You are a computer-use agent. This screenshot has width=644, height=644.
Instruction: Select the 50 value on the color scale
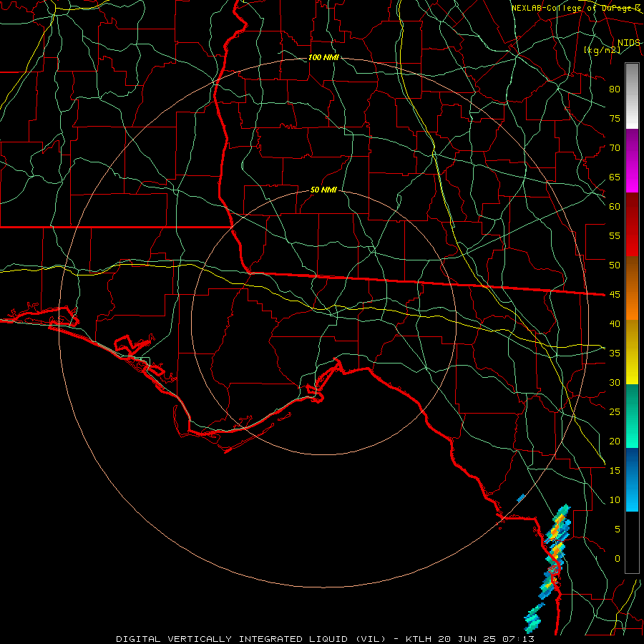coord(615,265)
